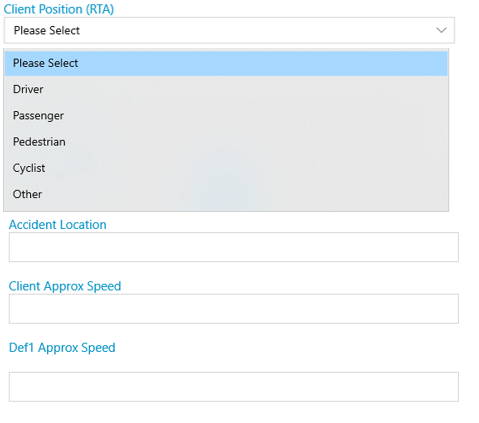The height and width of the screenshot is (423, 479).
Task: Select Pedestrian in the client position list
Action: (226, 142)
